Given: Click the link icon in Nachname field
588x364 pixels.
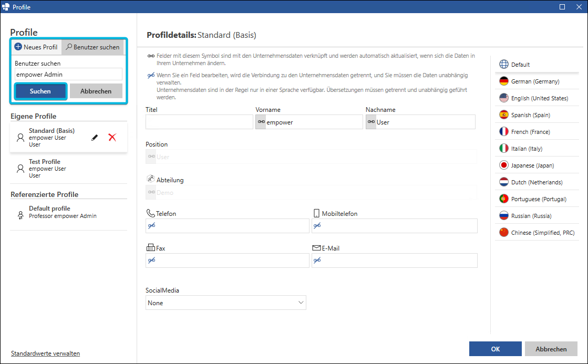Looking at the screenshot, I should click(x=372, y=122).
